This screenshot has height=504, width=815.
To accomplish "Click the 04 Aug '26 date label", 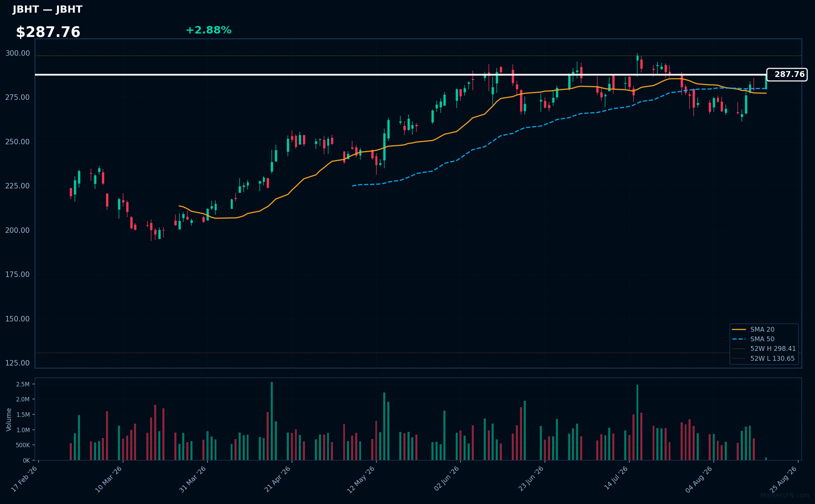I will click(699, 479).
